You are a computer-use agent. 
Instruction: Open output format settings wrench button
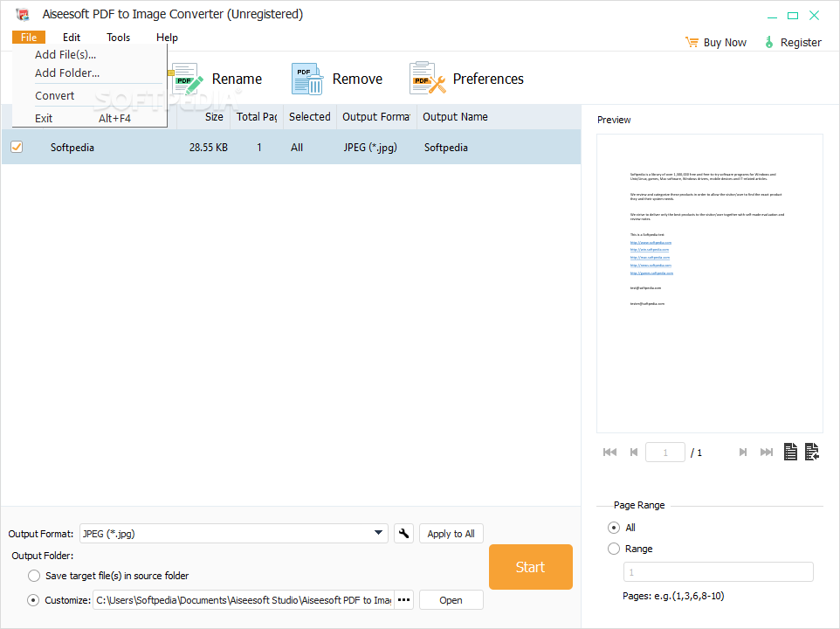[x=404, y=534]
